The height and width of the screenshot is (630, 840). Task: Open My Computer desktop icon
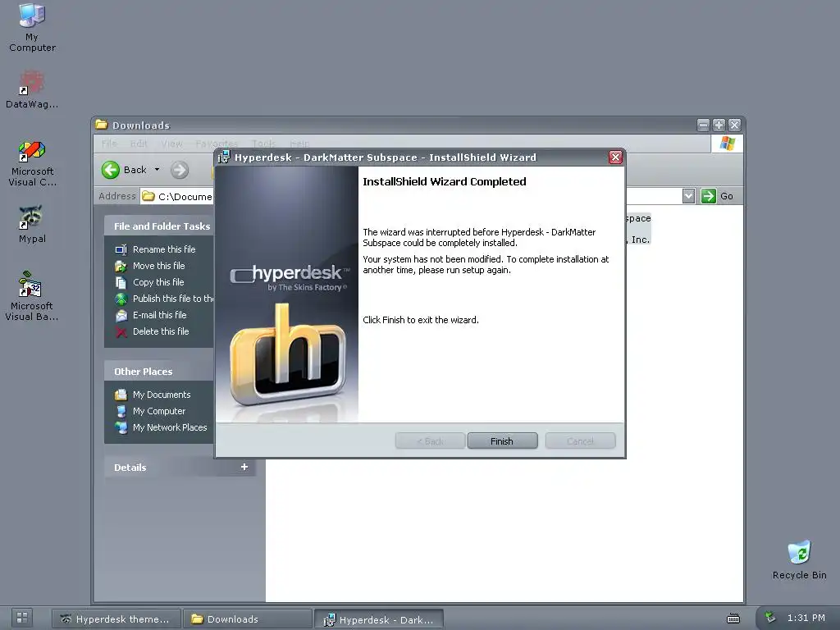point(32,27)
